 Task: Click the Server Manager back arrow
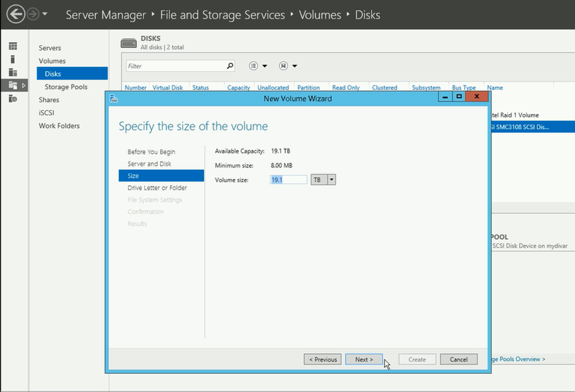tap(16, 14)
